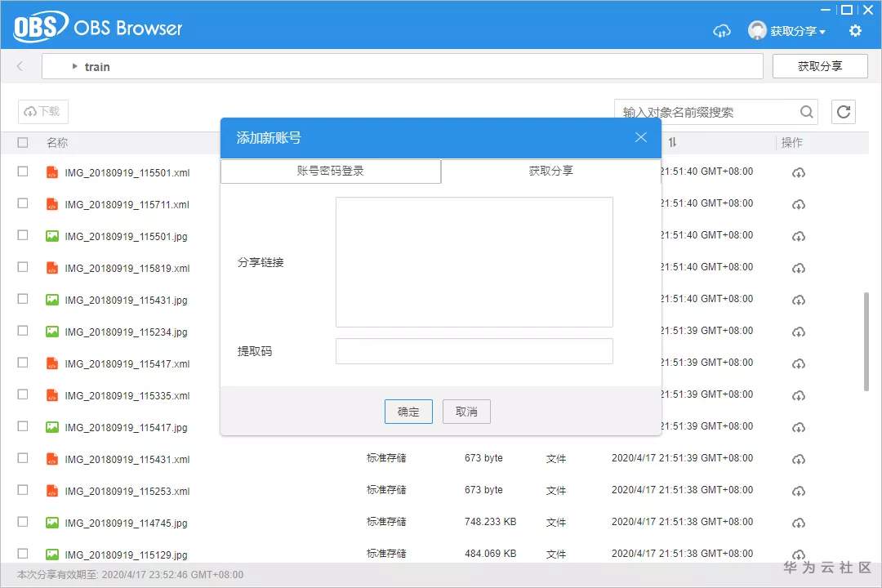
Task: Check the box for IMG_20180919_115711.xml
Action: pos(23,203)
